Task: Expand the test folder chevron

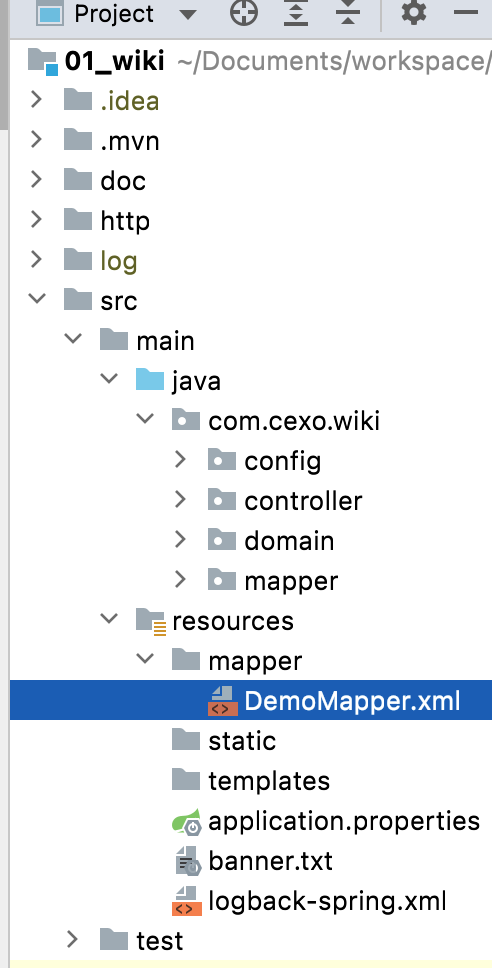Action: click(73, 939)
